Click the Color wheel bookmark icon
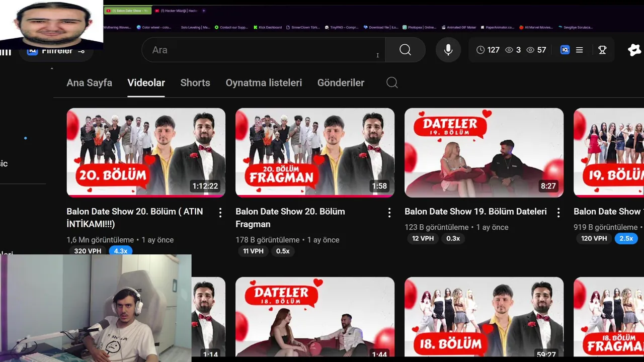The image size is (644, 362). point(139,27)
